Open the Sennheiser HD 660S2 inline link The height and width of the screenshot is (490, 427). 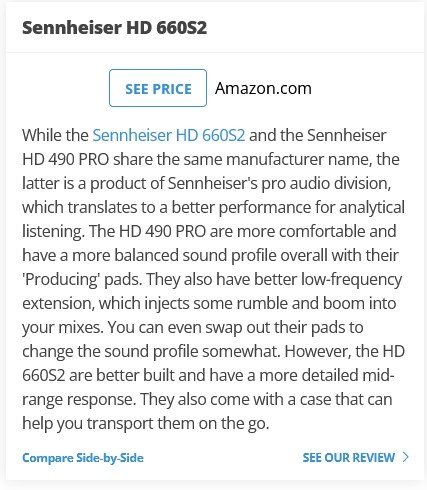(x=169, y=135)
